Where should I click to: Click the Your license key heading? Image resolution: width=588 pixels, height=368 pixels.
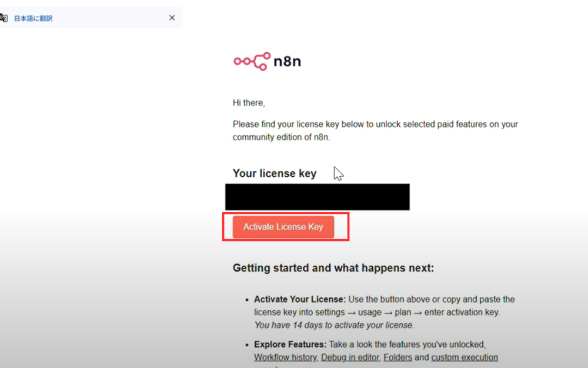[x=275, y=174]
